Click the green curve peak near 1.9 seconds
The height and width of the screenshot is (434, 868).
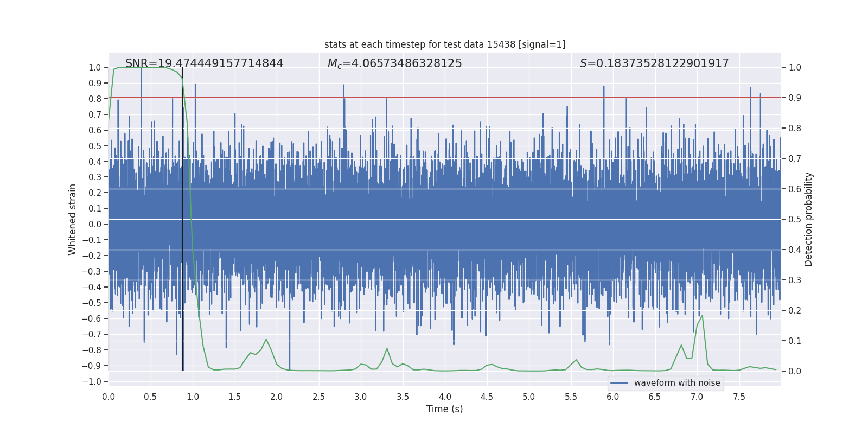266,340
